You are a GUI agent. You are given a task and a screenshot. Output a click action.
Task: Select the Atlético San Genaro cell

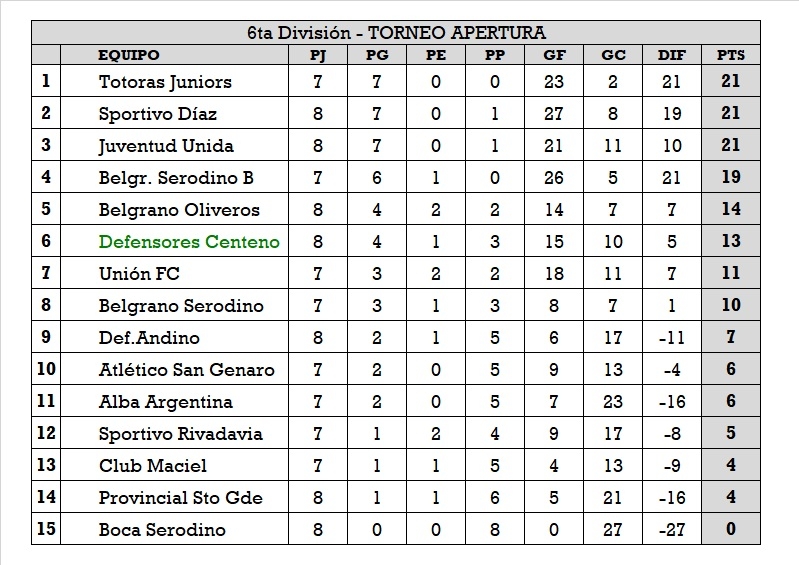point(186,370)
